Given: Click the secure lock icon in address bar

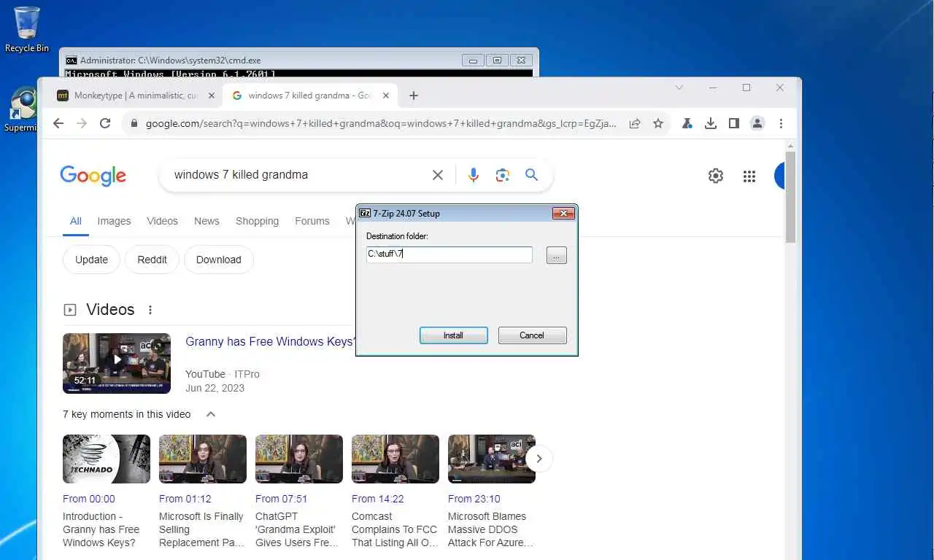Looking at the screenshot, I should (134, 124).
